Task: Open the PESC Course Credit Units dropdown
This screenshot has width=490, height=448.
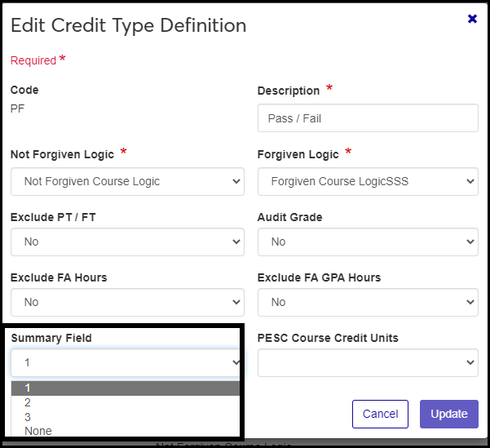Action: point(367,362)
